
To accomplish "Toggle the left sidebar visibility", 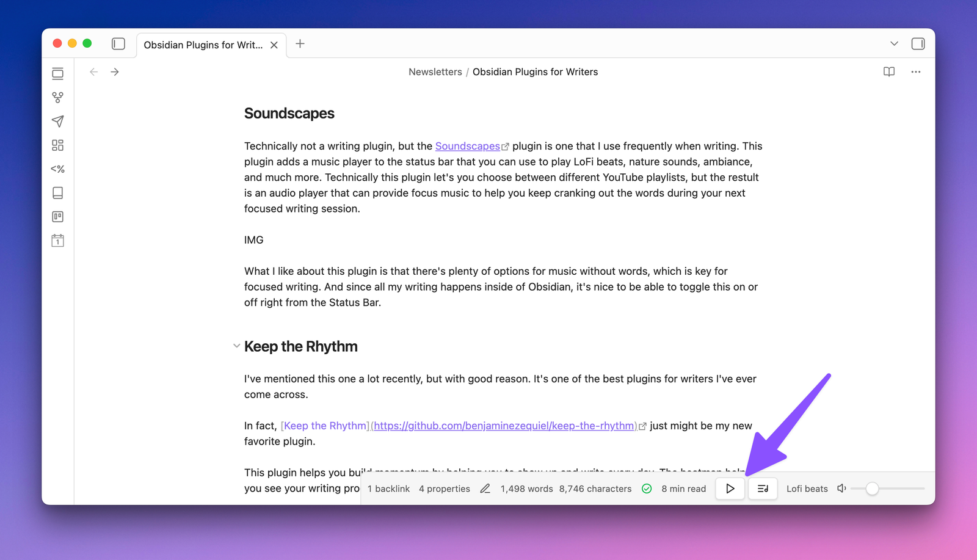I will click(118, 43).
